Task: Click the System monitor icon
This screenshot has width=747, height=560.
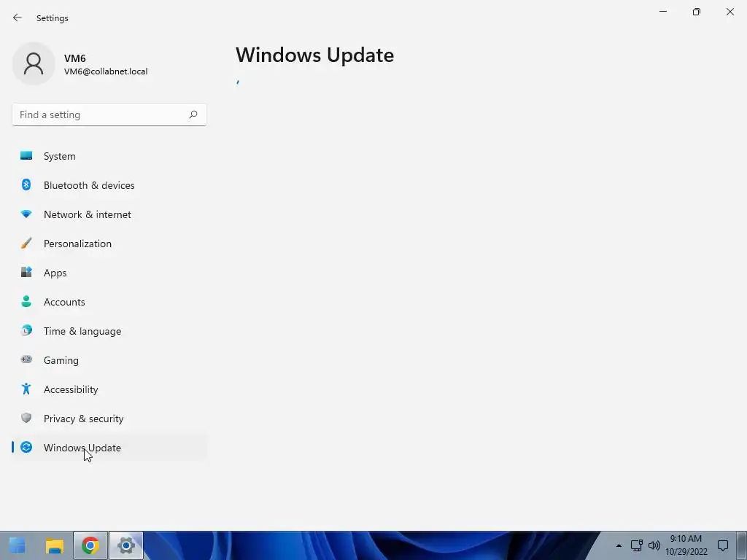Action: click(x=26, y=156)
